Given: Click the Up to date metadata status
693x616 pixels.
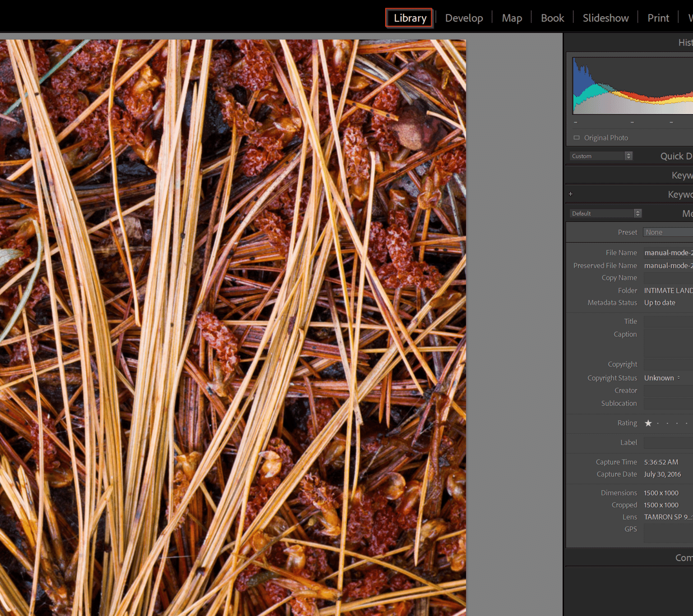Looking at the screenshot, I should click(660, 303).
